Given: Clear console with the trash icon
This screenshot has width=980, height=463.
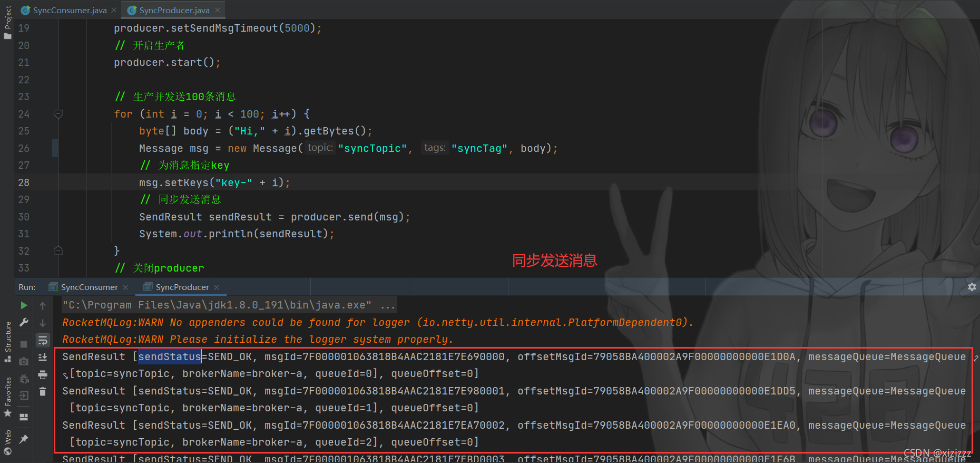Looking at the screenshot, I should pyautogui.click(x=43, y=391).
